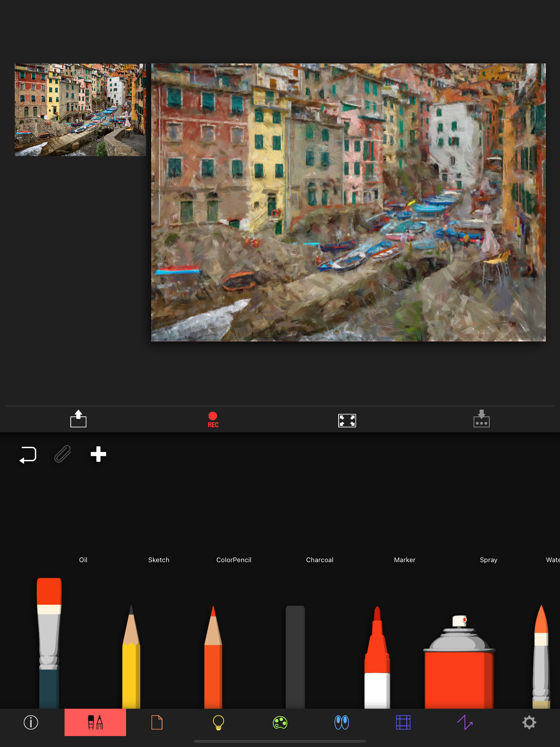Open the gear settings tab

coord(529,722)
